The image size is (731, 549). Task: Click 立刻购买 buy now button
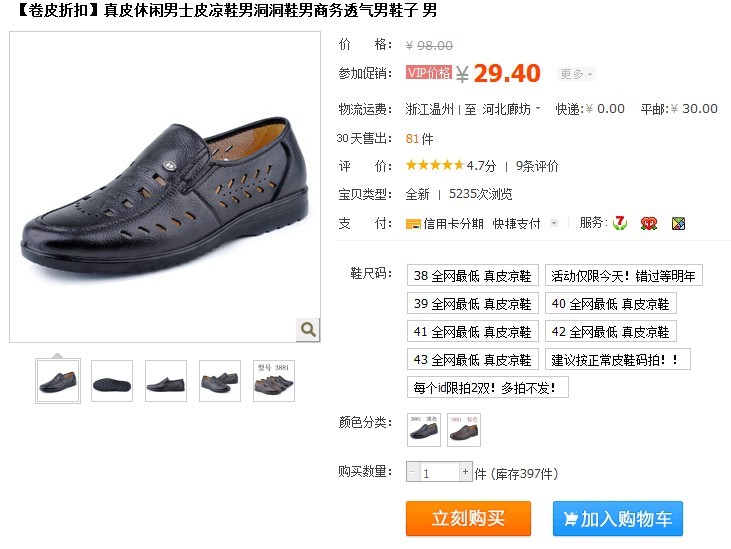tap(469, 518)
